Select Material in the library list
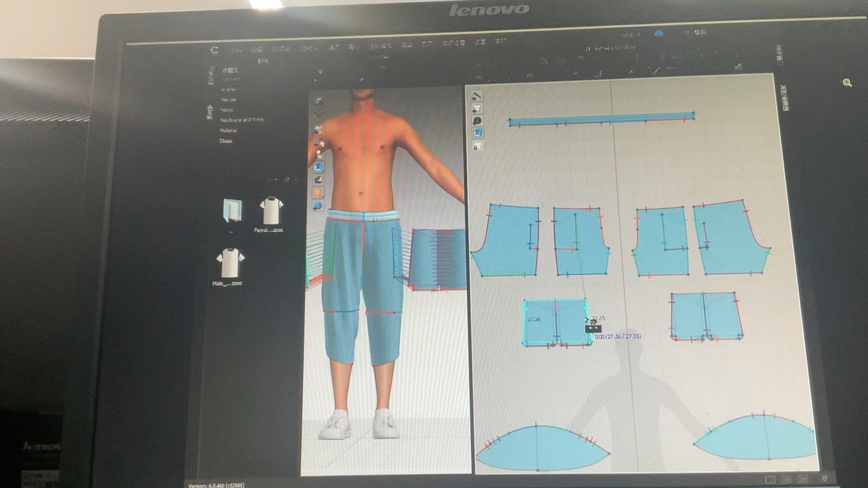This screenshot has height=488, width=868. pos(228,130)
